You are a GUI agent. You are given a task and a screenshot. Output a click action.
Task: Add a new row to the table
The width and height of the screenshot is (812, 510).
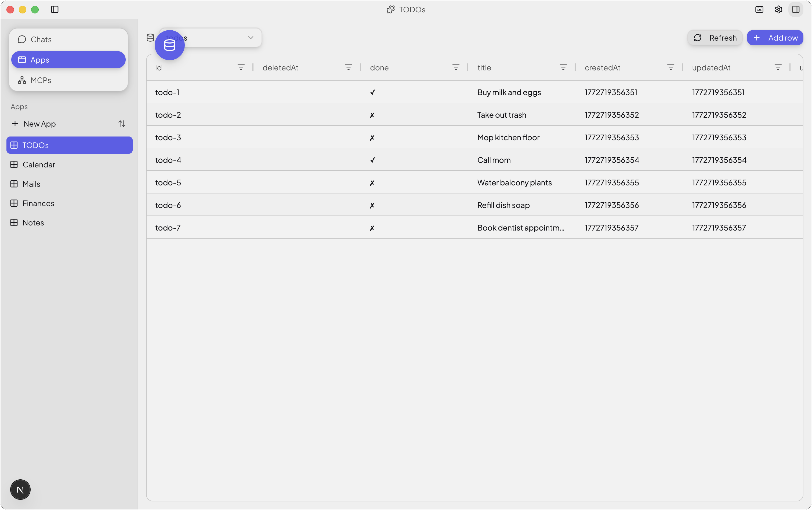(x=775, y=37)
